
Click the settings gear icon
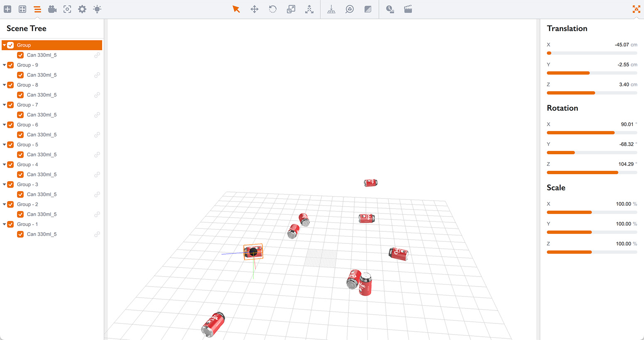82,9
